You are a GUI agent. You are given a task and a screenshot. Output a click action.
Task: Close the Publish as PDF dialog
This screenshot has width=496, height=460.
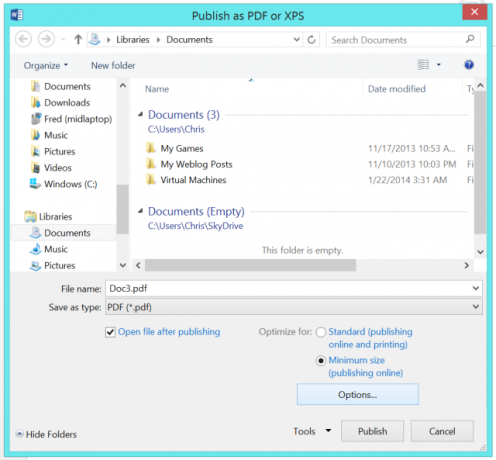(x=475, y=12)
